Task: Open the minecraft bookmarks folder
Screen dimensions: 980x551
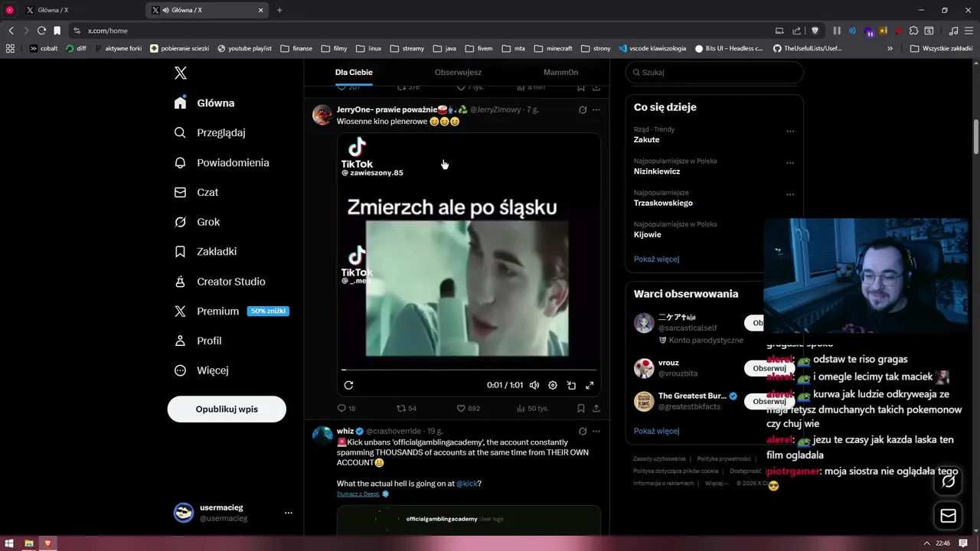Action: (553, 48)
